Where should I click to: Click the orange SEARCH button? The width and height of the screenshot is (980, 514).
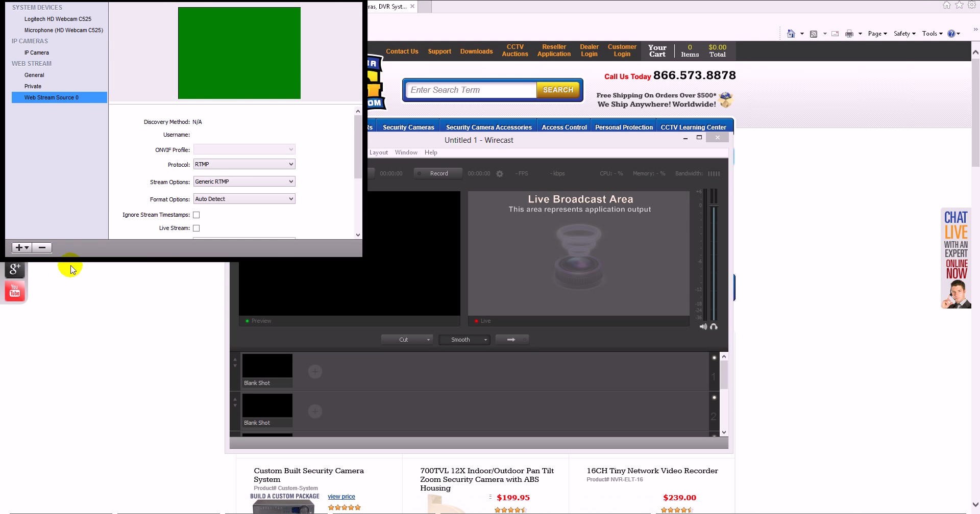coord(558,90)
